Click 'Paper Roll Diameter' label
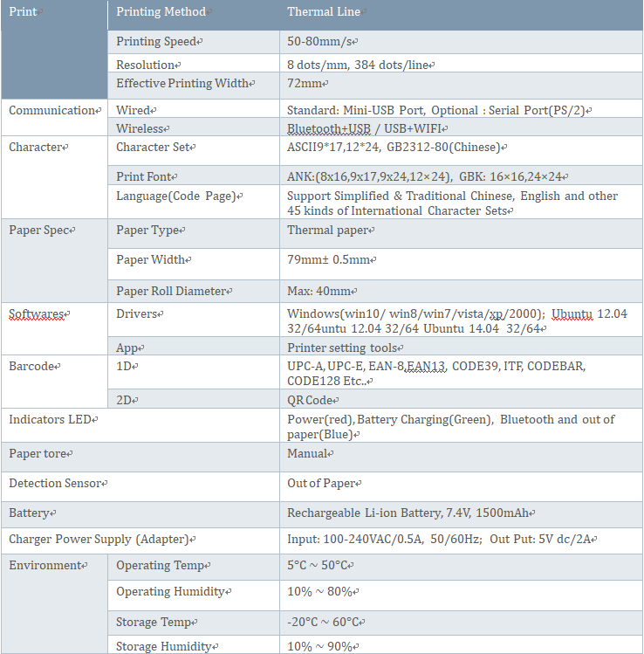The width and height of the screenshot is (644, 654). click(x=171, y=291)
